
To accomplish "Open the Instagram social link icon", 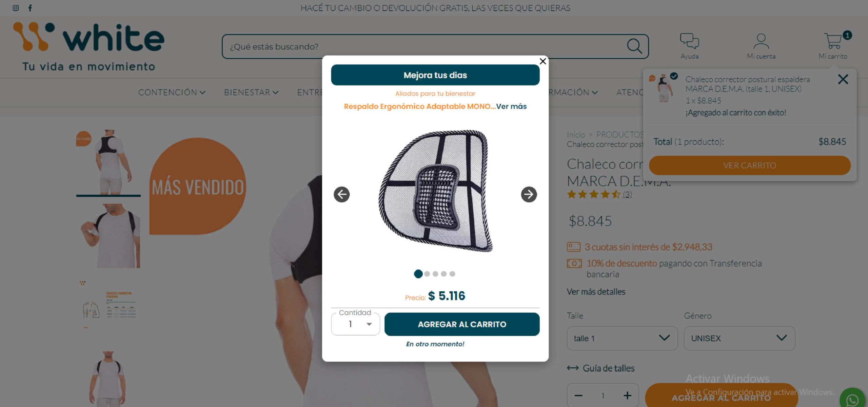I will tap(16, 8).
